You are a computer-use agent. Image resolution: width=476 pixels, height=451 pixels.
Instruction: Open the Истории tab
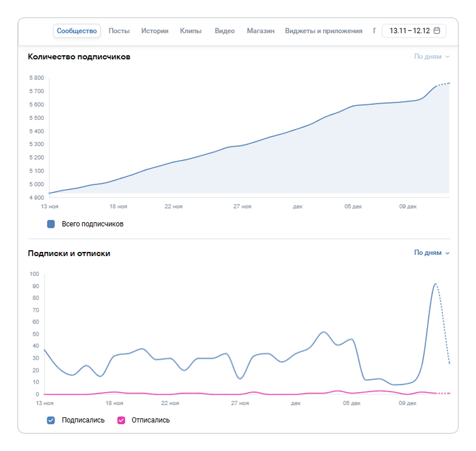155,31
